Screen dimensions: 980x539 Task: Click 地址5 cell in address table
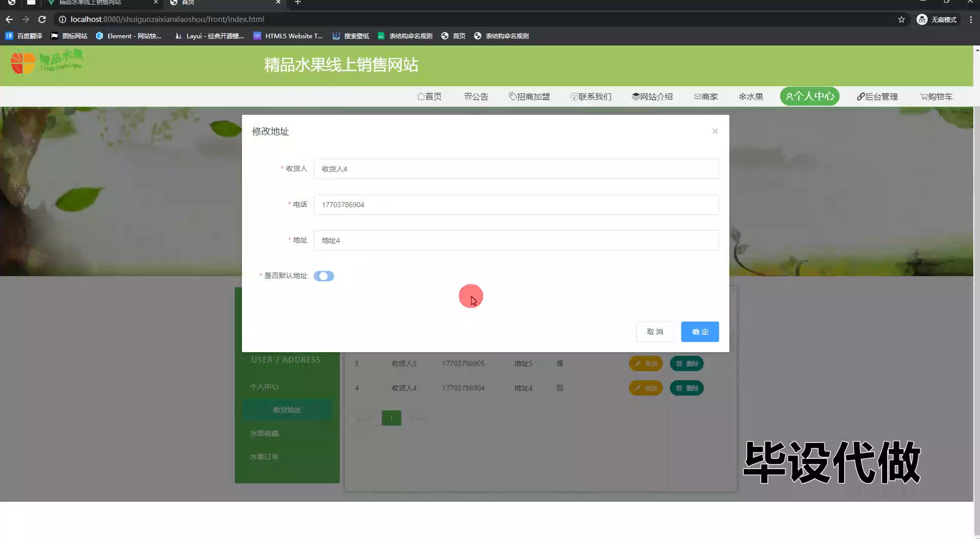523,363
